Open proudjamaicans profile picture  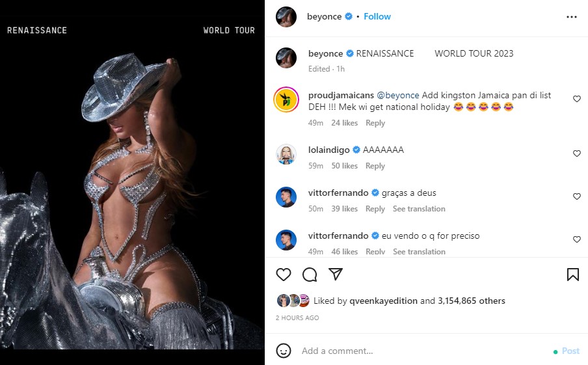click(286, 100)
